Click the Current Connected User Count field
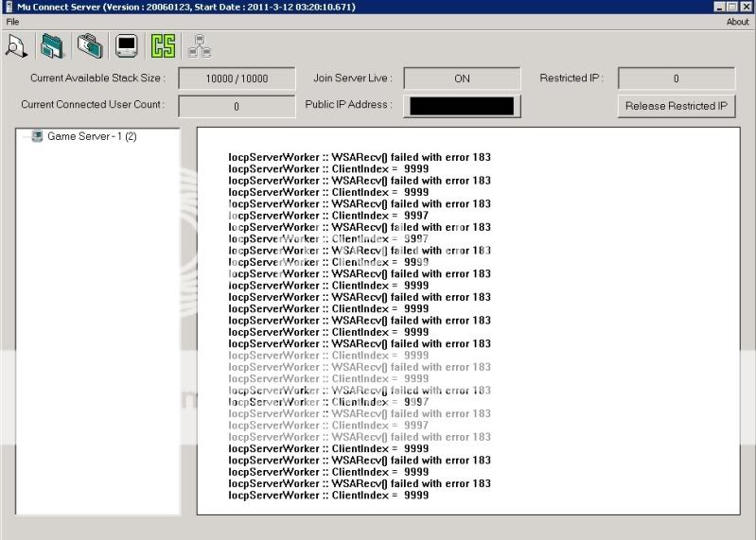 (237, 106)
